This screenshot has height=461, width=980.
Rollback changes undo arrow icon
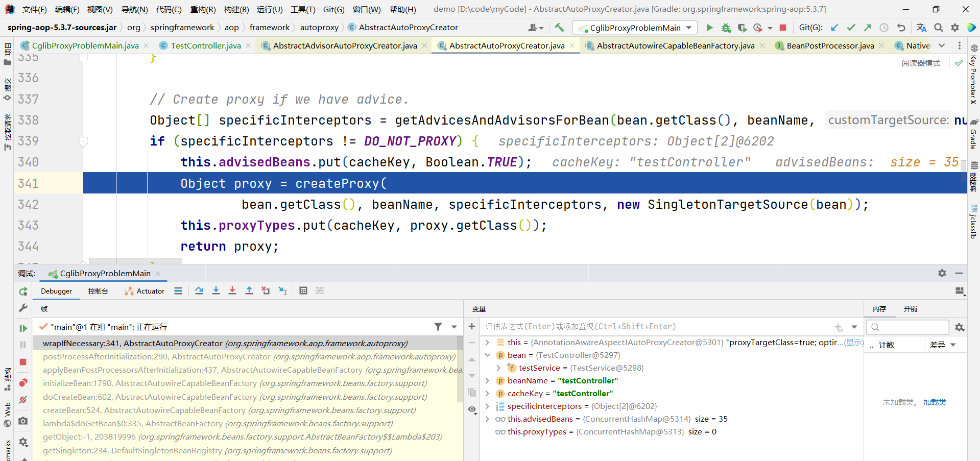901,28
